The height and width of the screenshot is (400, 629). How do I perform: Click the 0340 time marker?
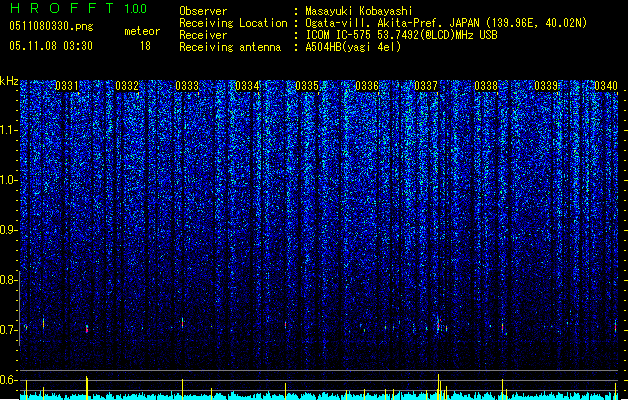(x=606, y=86)
